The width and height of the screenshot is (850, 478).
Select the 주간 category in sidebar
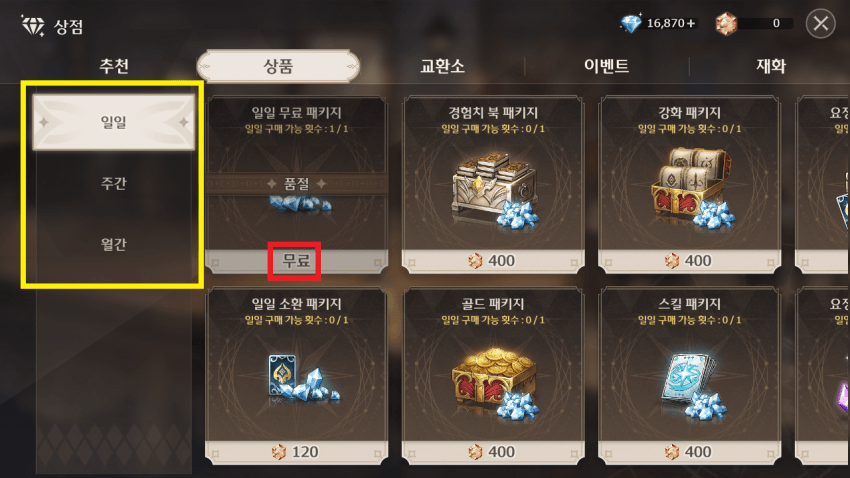[114, 183]
